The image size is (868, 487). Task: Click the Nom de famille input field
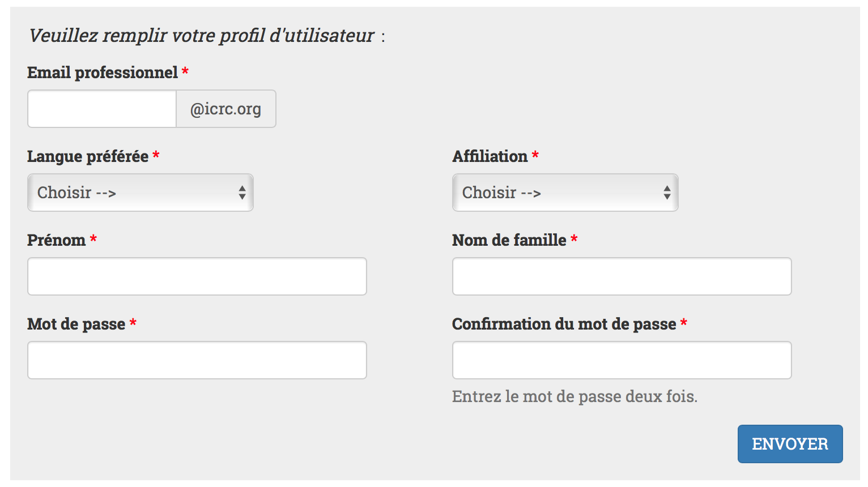(622, 276)
